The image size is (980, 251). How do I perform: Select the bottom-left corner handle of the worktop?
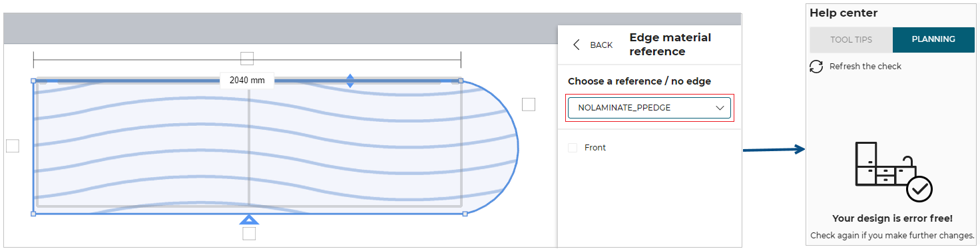[x=33, y=214]
